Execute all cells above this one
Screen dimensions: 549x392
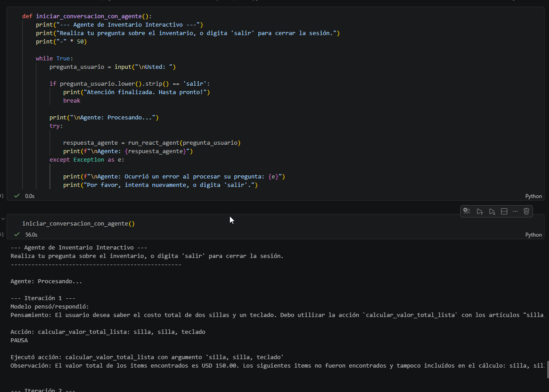click(480, 211)
